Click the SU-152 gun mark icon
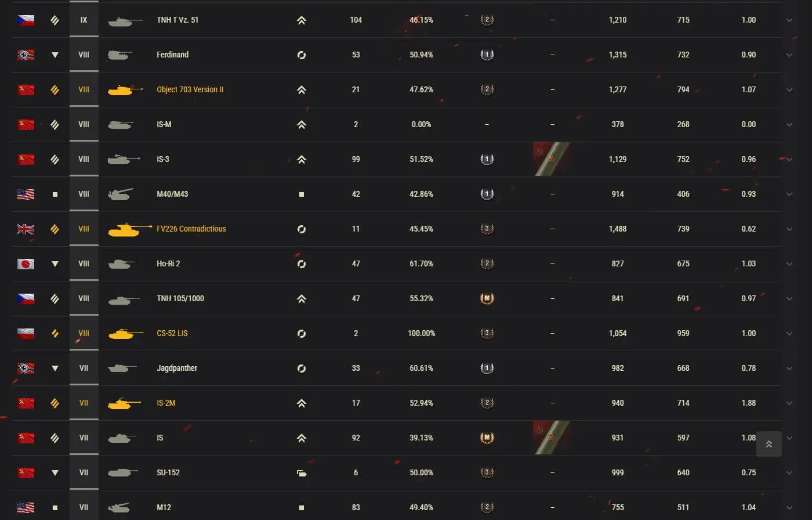Image resolution: width=812 pixels, height=520 pixels. 487,472
